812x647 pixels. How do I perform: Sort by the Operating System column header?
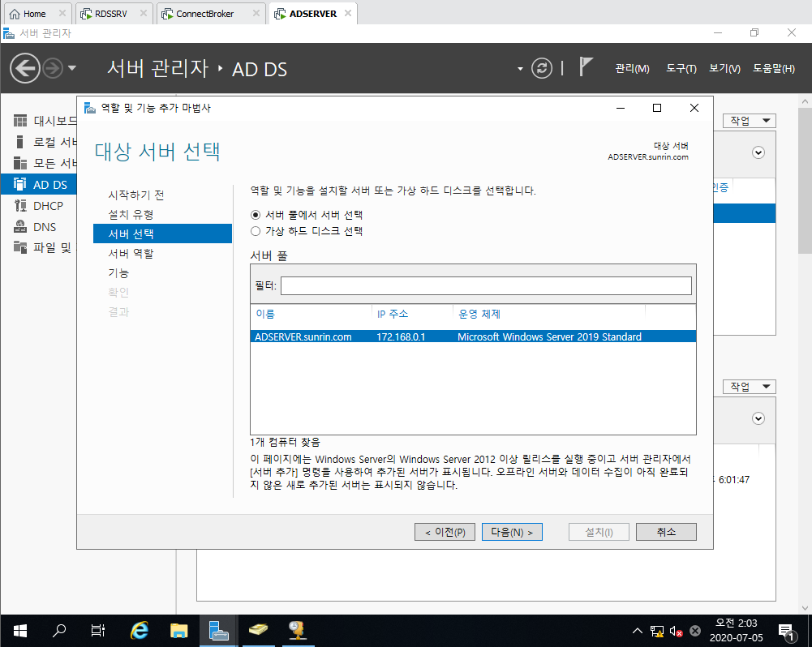coord(479,315)
